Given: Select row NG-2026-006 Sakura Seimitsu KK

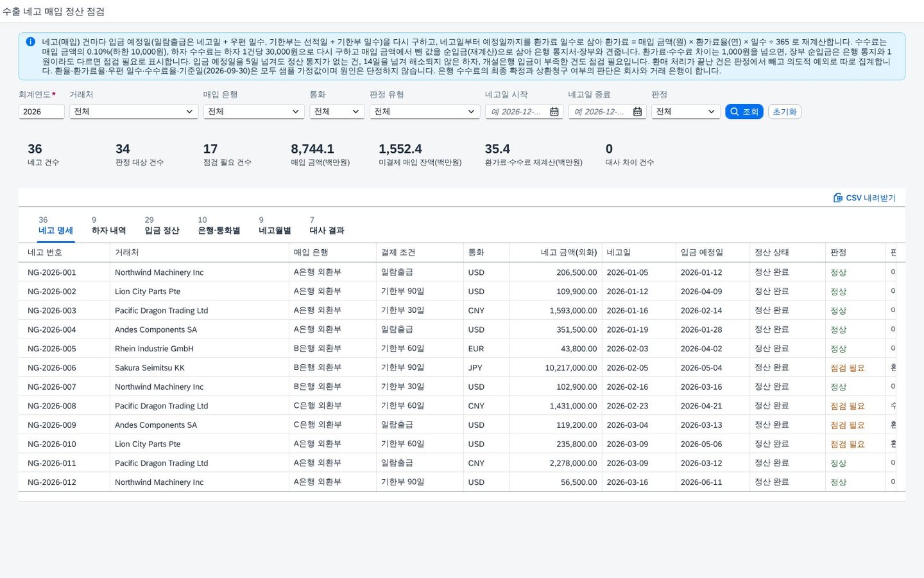Looking at the screenshot, I should point(461,368).
